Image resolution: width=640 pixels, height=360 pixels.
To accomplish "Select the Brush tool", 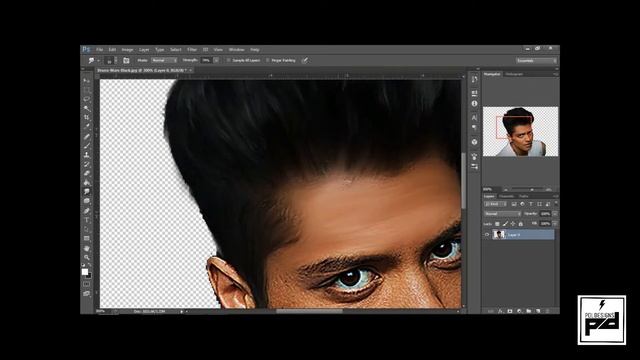I will coord(87,146).
